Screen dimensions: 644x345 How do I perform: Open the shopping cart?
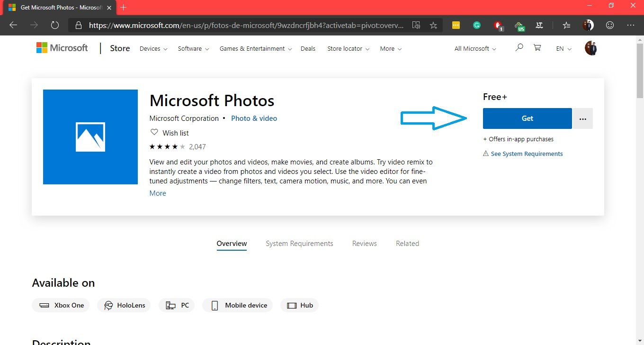click(537, 48)
